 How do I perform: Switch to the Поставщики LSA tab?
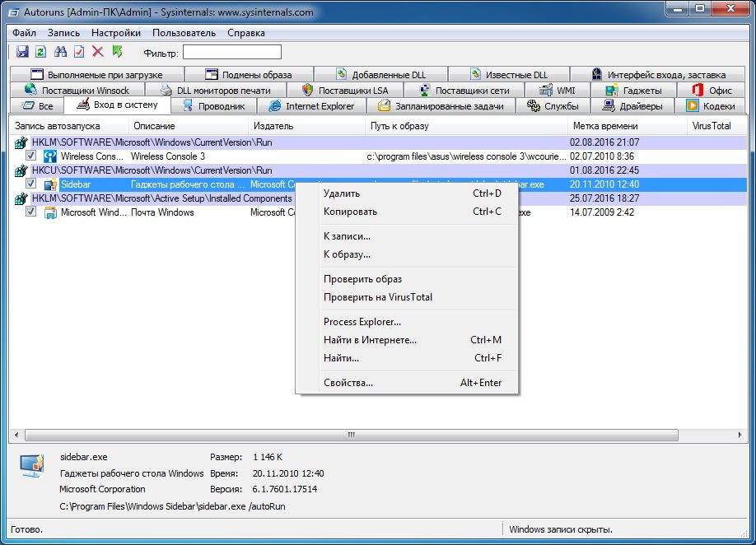[x=345, y=90]
